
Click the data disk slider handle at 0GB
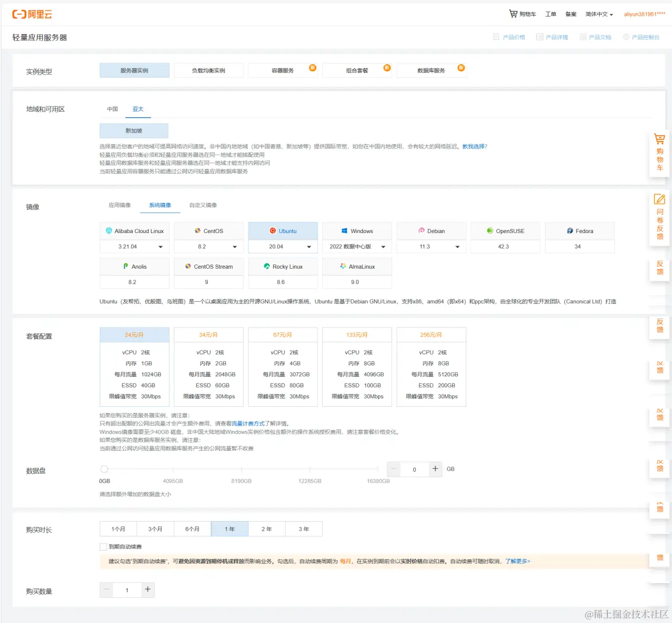click(104, 469)
